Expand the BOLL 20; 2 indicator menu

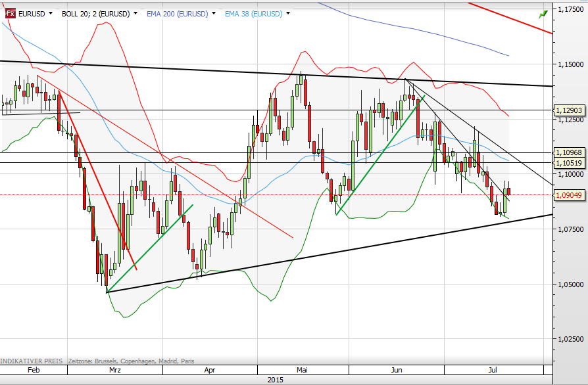point(99,14)
